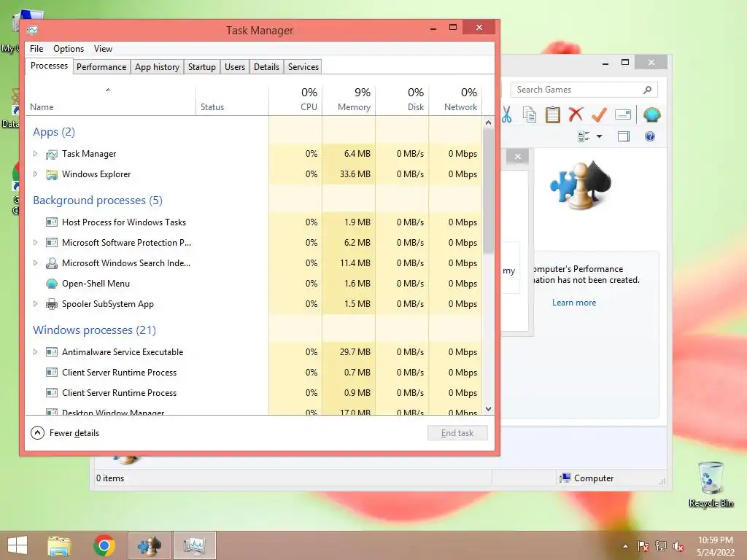Click the Properties icon in Games window toolbar
The height and width of the screenshot is (560, 747).
tap(623, 114)
